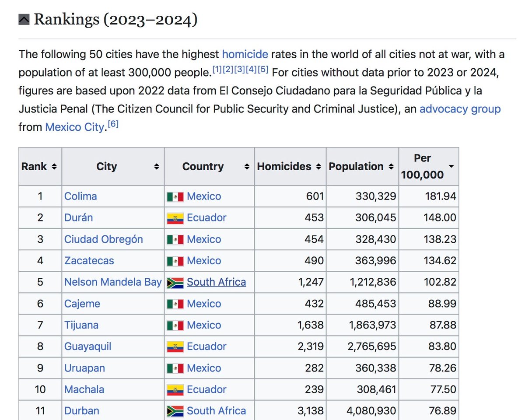Open the Tijuana city link
Screen dimensions: 525x420
click(81, 325)
